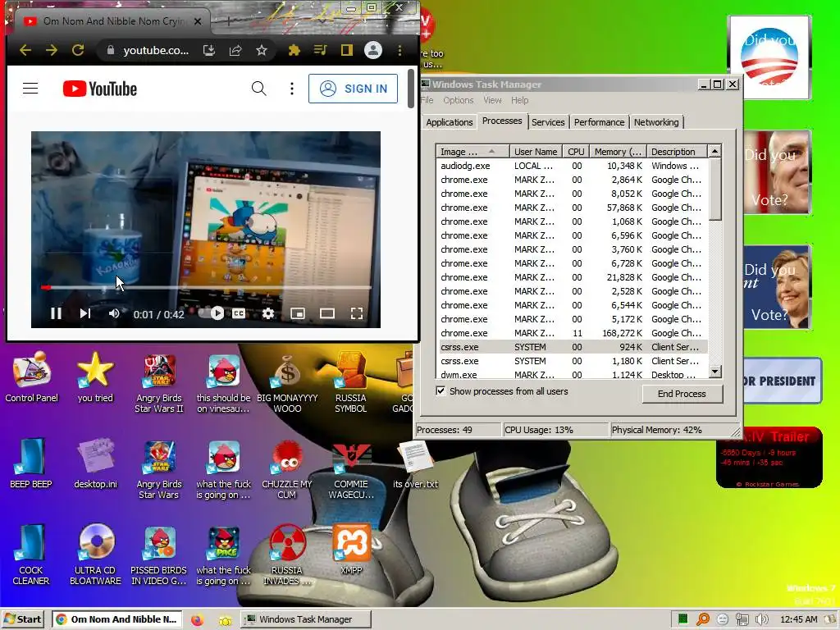840x630 pixels.
Task: Open Task Manager Options menu
Action: [x=458, y=100]
